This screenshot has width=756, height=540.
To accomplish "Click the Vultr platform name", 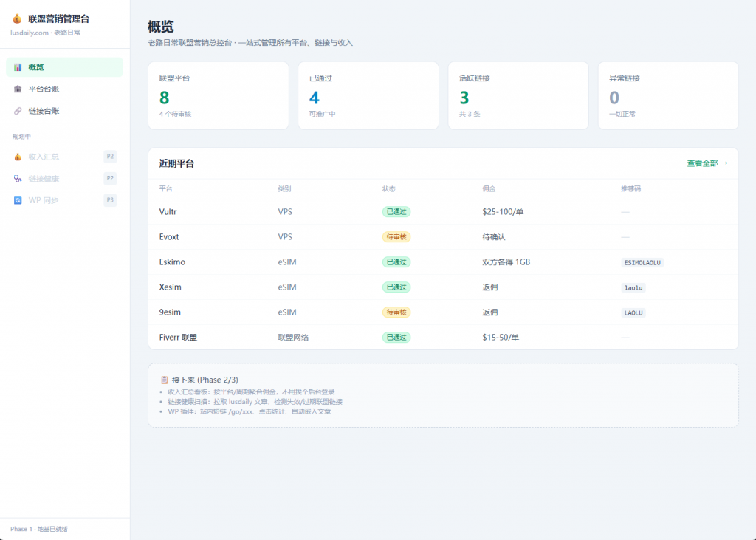I will click(168, 212).
